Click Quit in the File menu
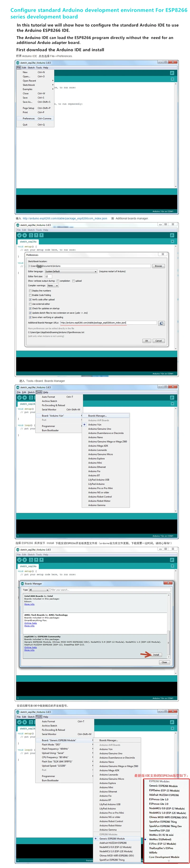Viewport: 190px width, 868px height. point(35,125)
